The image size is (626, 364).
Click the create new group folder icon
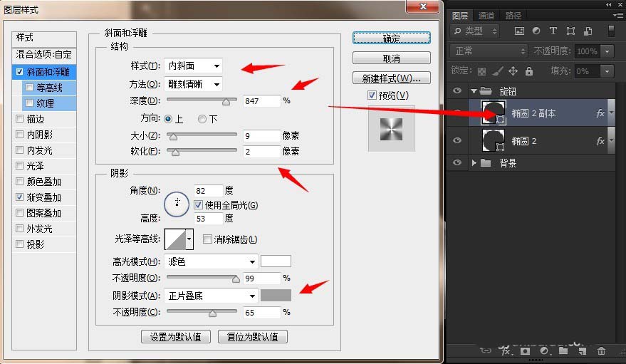coord(563,350)
